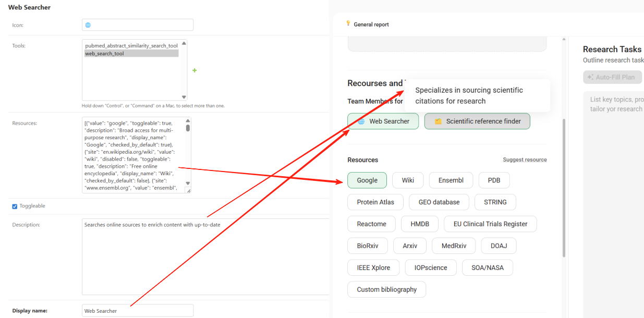
Task: Click the sparkle icon on Auto-Fill Plan
Action: [x=590, y=77]
